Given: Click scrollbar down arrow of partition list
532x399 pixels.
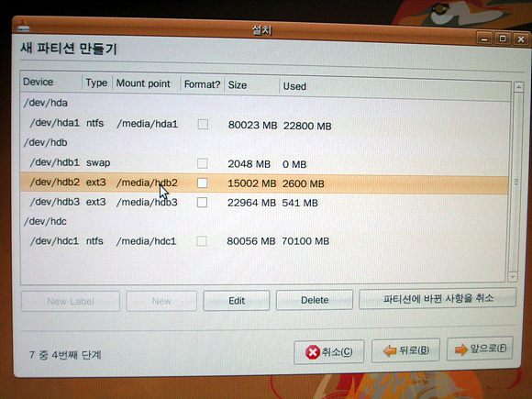Looking at the screenshot, I should [x=513, y=277].
